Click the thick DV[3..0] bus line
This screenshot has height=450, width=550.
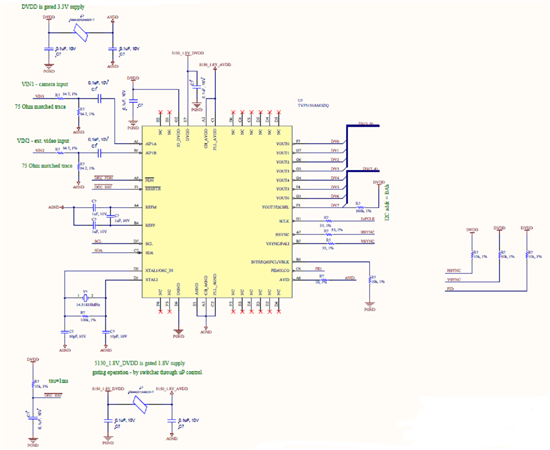click(x=363, y=126)
